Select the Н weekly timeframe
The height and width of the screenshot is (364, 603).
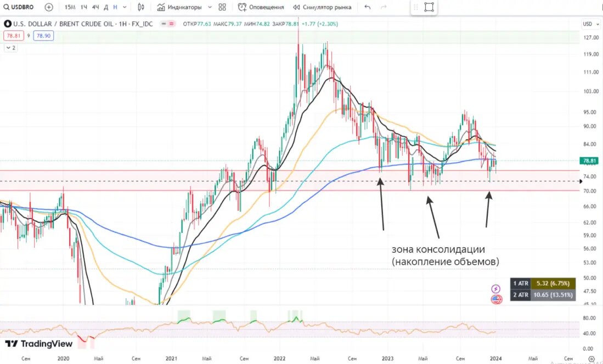pos(115,7)
